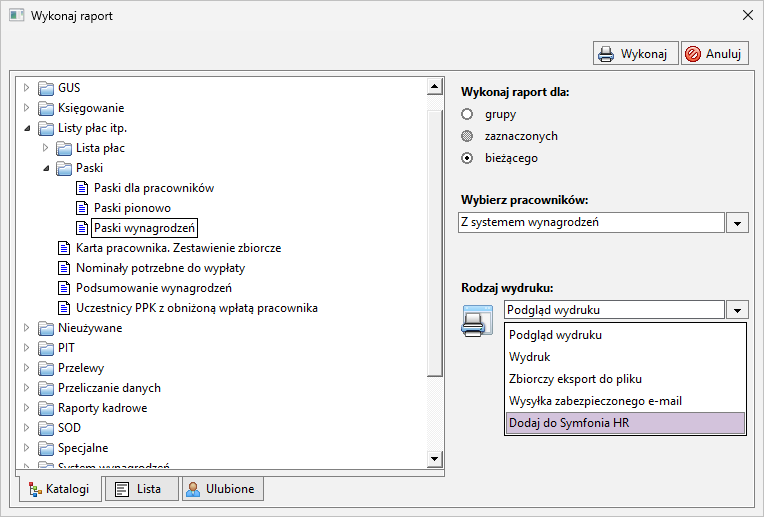This screenshot has width=764, height=517.
Task: Click the Paski wynagrodzeń document icon
Action: pyautogui.click(x=82, y=228)
